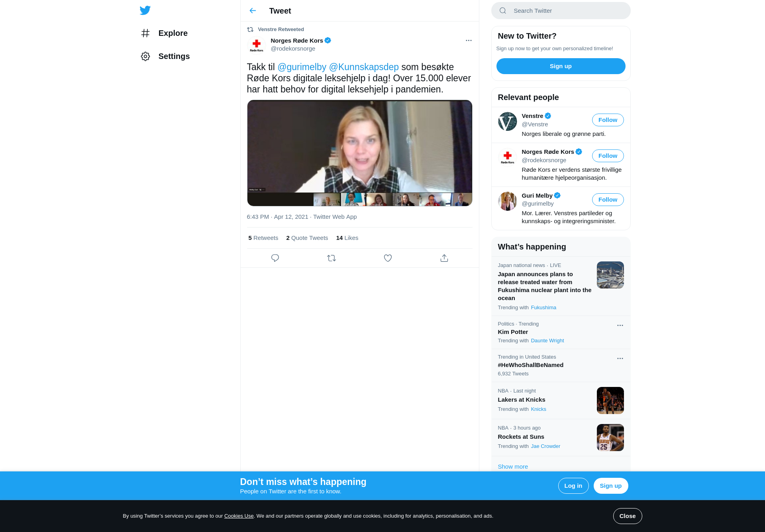The width and height of the screenshot is (765, 532).
Task: Open the Fukushima news thumbnail
Action: pos(610,275)
